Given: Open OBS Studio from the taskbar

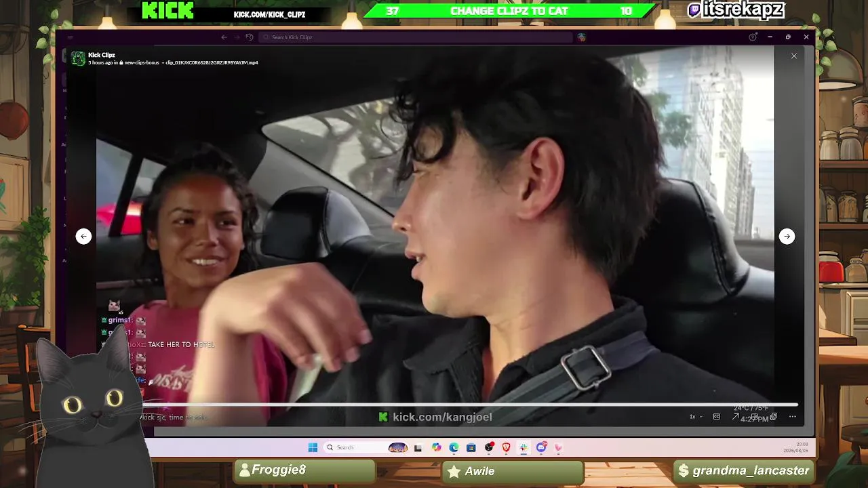Looking at the screenshot, I should (x=489, y=447).
